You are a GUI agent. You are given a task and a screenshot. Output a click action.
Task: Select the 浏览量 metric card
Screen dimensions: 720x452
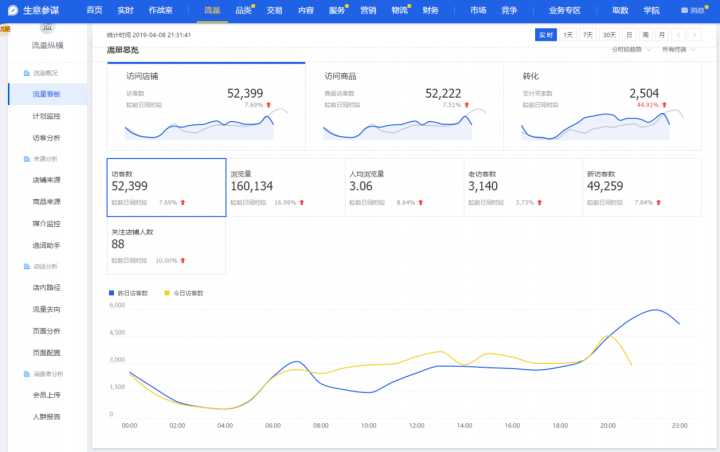pos(285,187)
